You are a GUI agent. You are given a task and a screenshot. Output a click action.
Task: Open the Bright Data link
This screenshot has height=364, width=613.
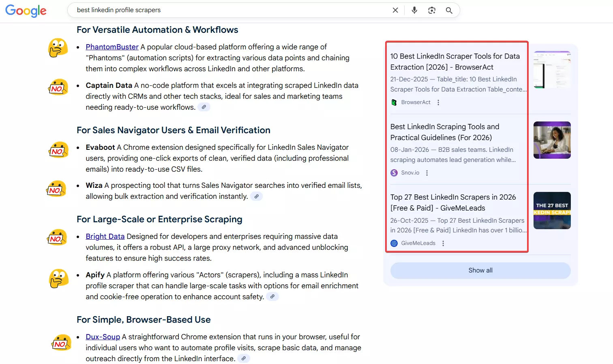click(105, 236)
